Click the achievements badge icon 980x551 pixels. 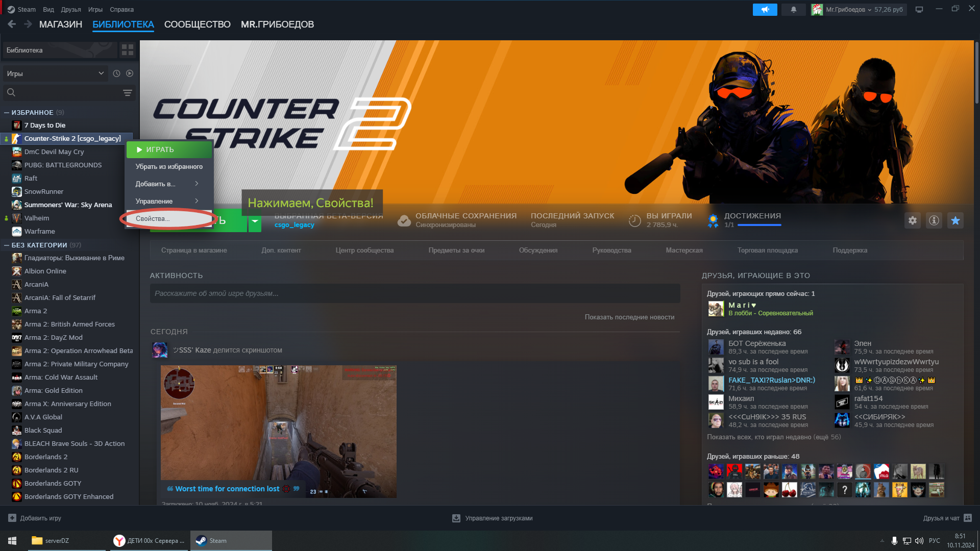point(713,220)
